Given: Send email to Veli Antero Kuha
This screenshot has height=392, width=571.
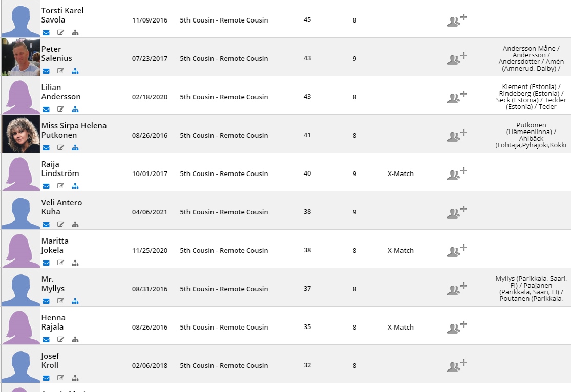Looking at the screenshot, I should tap(46, 225).
